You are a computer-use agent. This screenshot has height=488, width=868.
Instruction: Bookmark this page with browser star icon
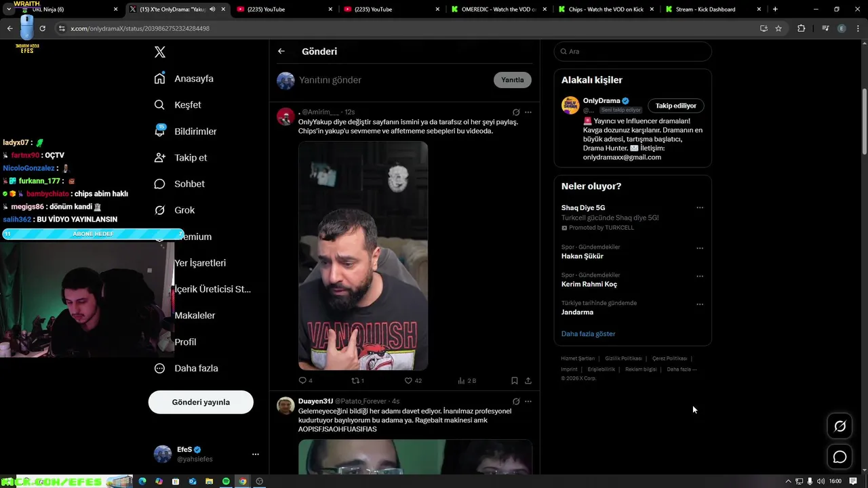pyautogui.click(x=778, y=28)
